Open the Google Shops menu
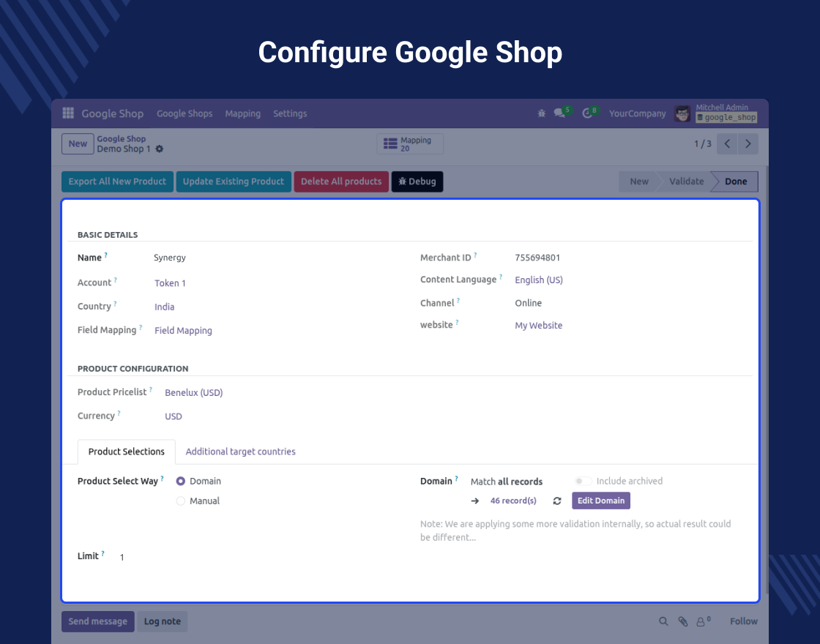 click(184, 113)
